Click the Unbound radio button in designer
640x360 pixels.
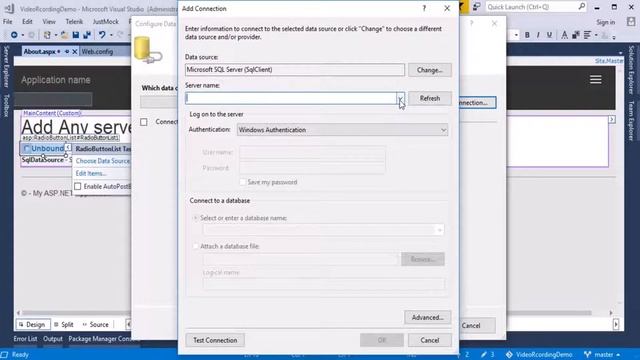[27, 149]
